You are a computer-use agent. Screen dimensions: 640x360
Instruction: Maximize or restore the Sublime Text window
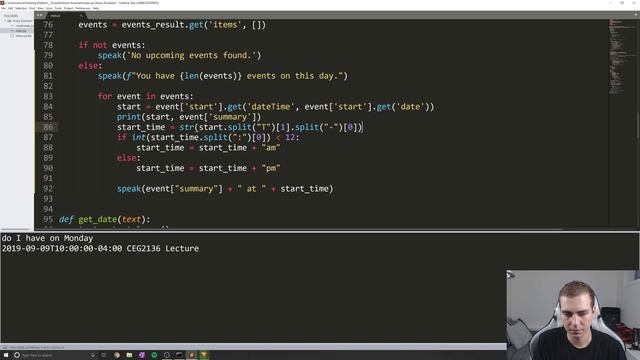click(x=622, y=3)
